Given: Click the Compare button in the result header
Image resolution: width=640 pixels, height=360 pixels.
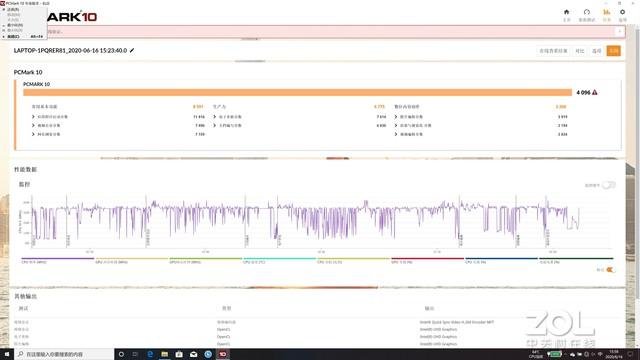Looking at the screenshot, I should click(x=580, y=51).
